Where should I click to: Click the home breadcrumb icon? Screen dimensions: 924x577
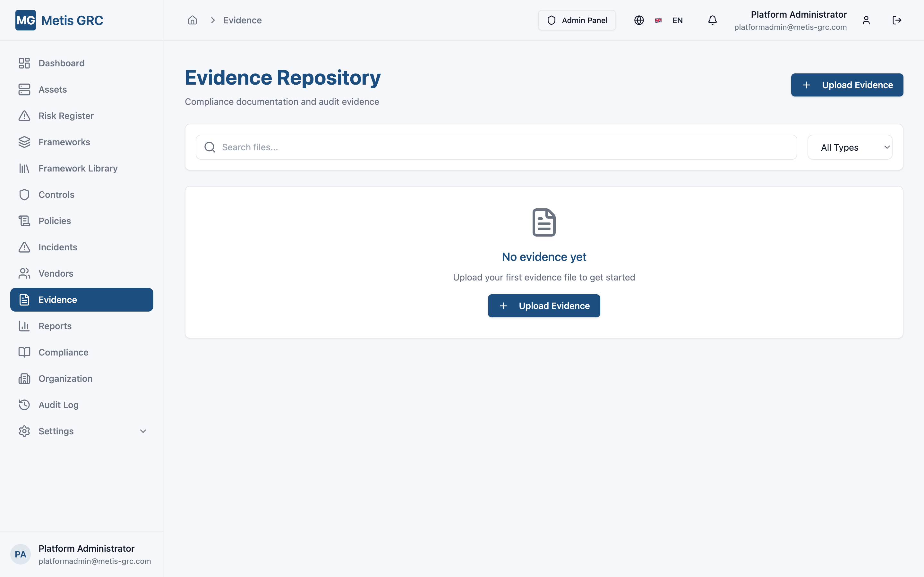click(193, 20)
